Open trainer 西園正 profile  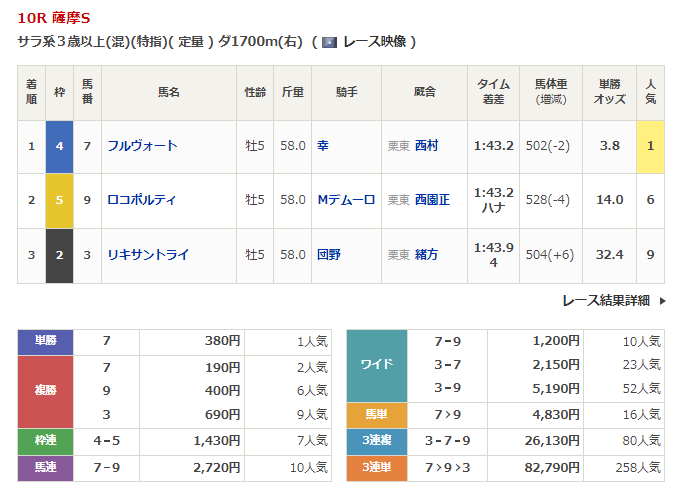432,200
